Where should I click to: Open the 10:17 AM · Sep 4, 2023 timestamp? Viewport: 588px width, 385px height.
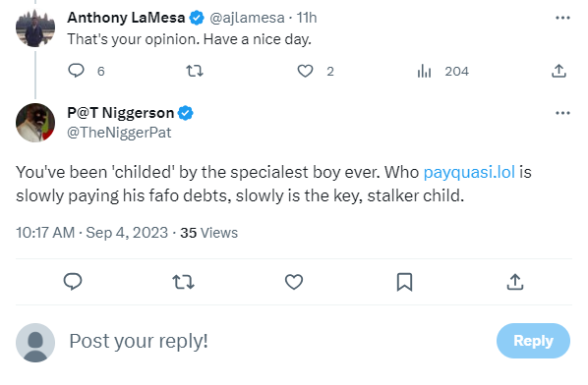point(91,233)
